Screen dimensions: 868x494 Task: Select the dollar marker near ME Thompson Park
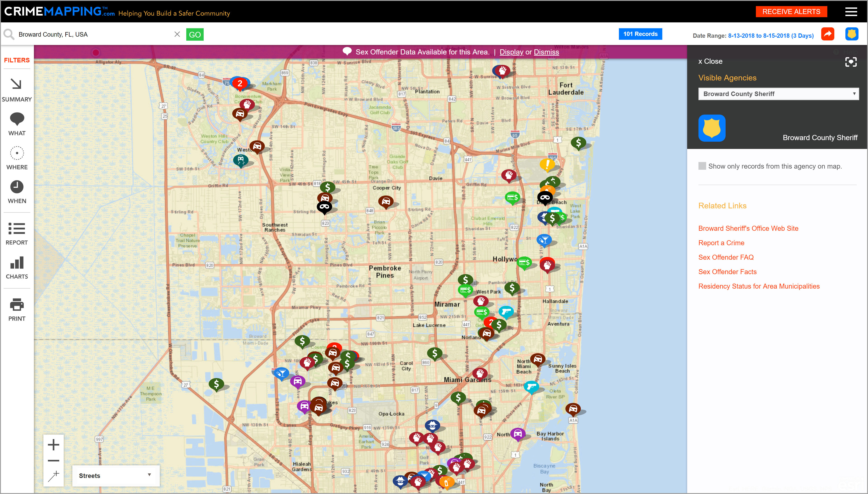[x=216, y=384]
